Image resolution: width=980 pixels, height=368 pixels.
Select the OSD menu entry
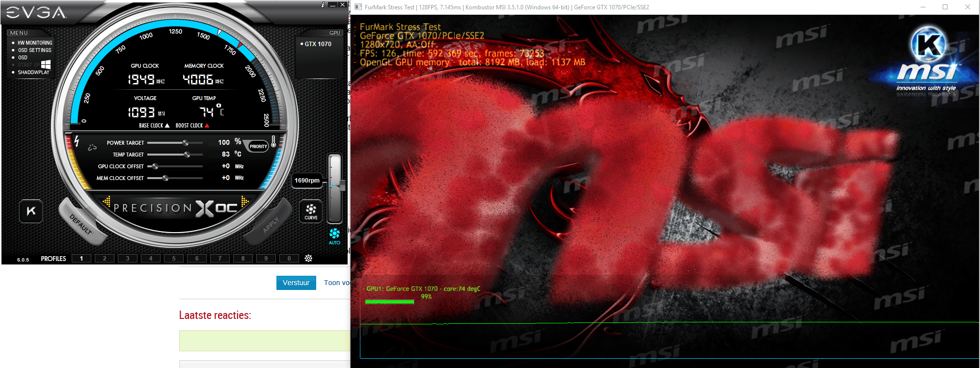(23, 57)
